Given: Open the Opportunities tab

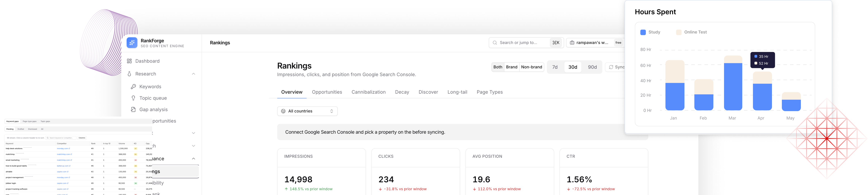Looking at the screenshot, I should [x=327, y=92].
